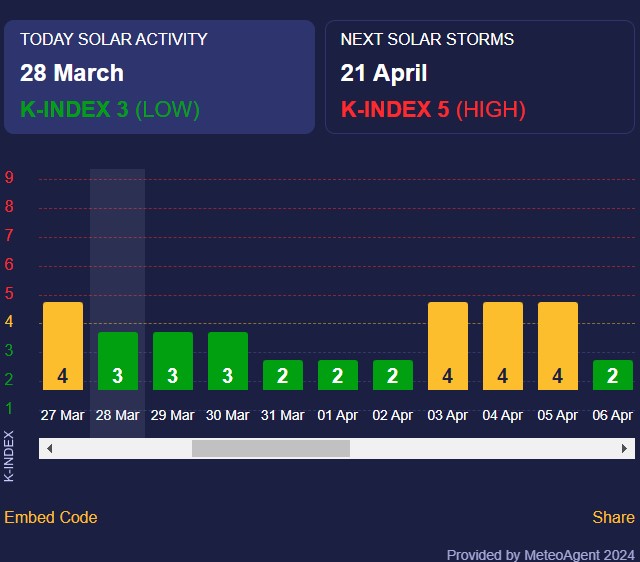Image resolution: width=640 pixels, height=562 pixels.
Task: Click the Provided by MeteoAgent 2024 text
Action: [x=540, y=554]
